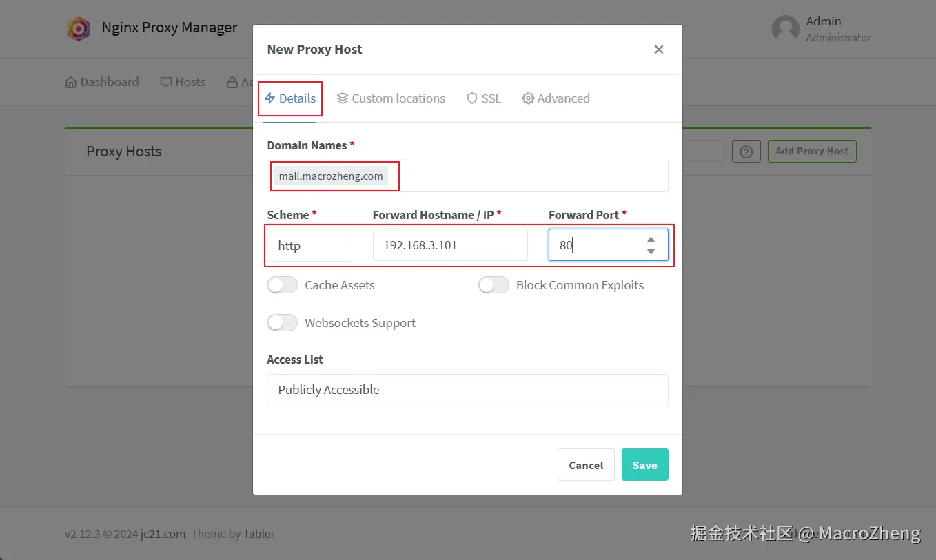The width and height of the screenshot is (936, 560).
Task: Enable the Cache Assets toggle
Action: 283,285
